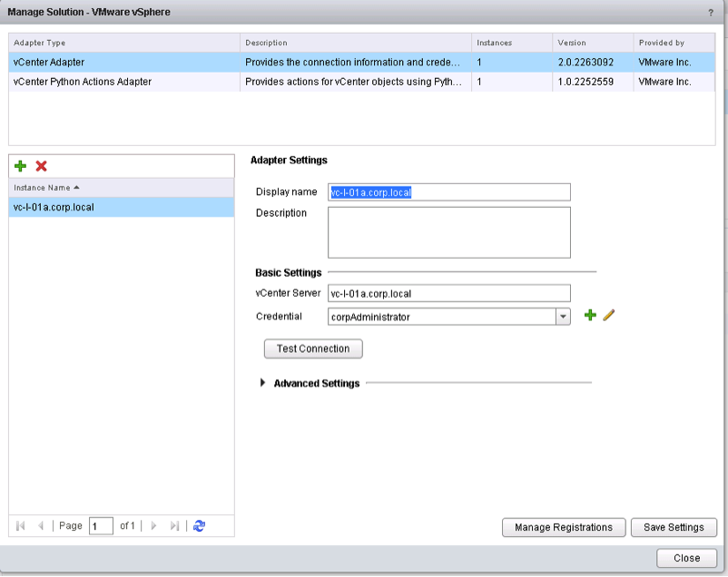Go to the next page of instances
This screenshot has height=577, width=728.
pyautogui.click(x=154, y=526)
